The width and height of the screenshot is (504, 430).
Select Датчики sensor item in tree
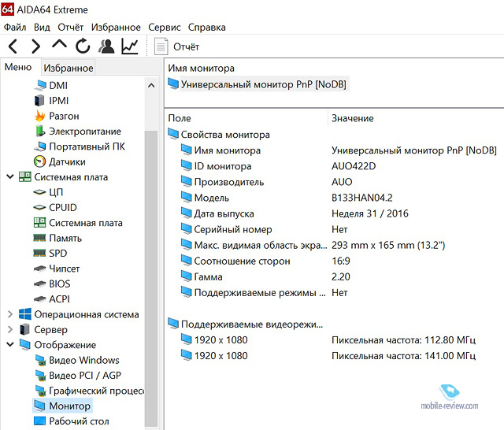(x=67, y=161)
